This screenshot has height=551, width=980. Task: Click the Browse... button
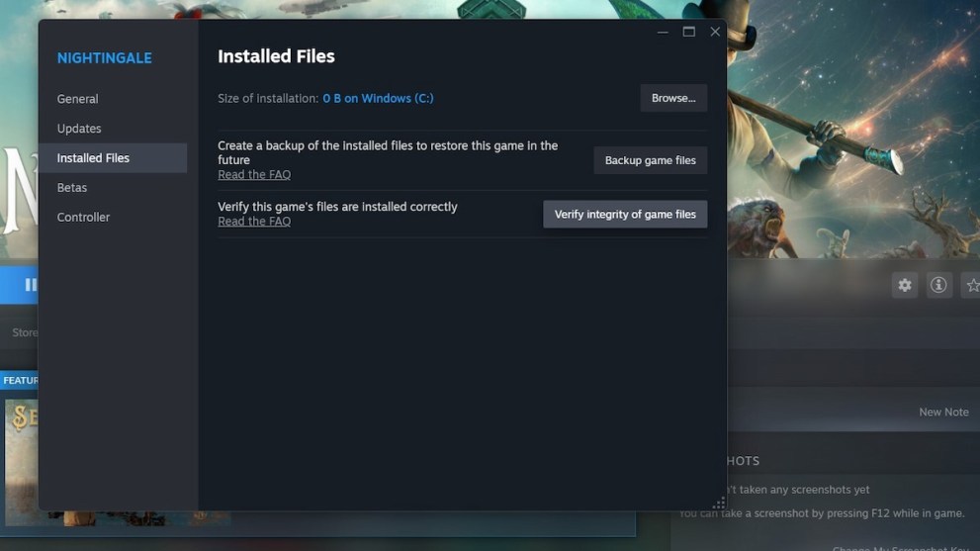point(673,98)
